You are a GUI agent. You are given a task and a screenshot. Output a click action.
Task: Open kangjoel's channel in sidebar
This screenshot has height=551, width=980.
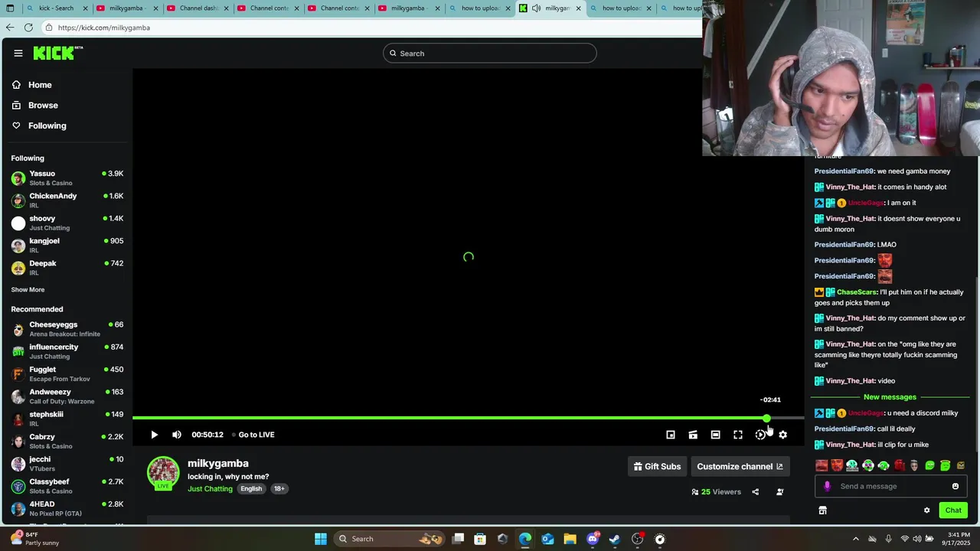click(67, 245)
